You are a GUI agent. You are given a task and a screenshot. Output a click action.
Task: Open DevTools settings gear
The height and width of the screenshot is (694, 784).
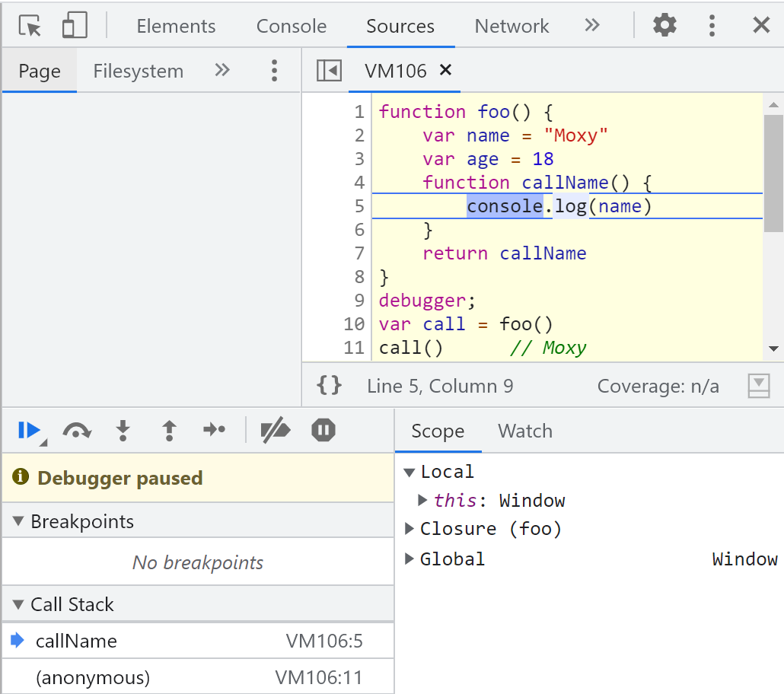[x=664, y=26]
